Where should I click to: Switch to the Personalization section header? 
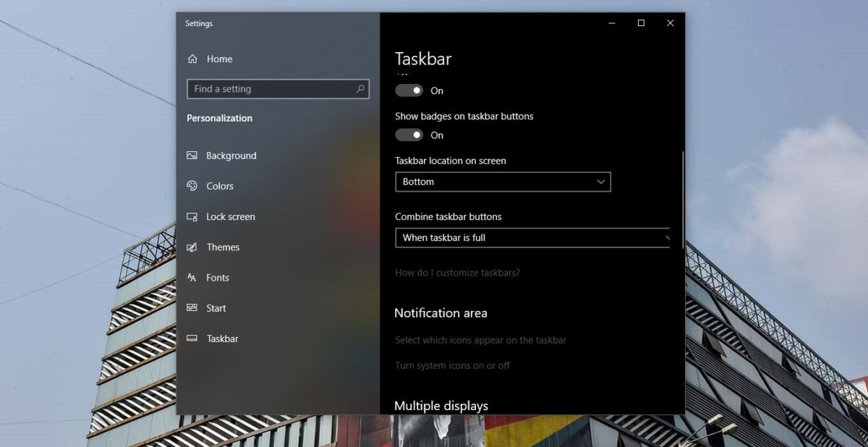pos(219,118)
